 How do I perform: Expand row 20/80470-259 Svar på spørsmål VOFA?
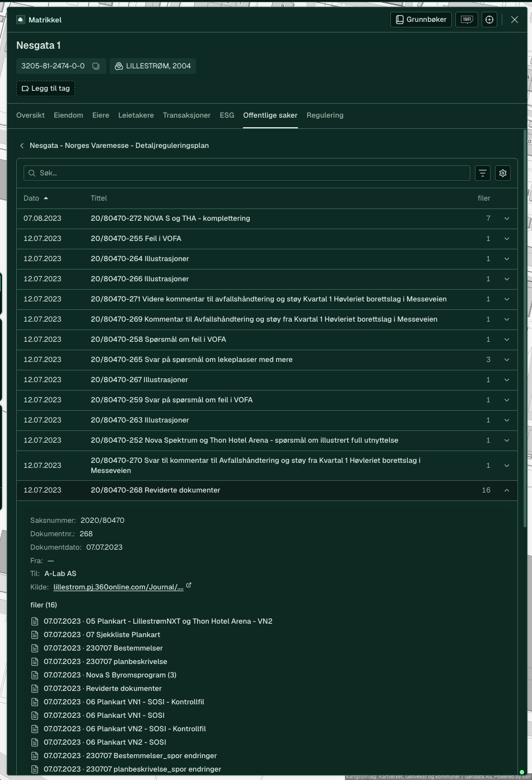[507, 400]
